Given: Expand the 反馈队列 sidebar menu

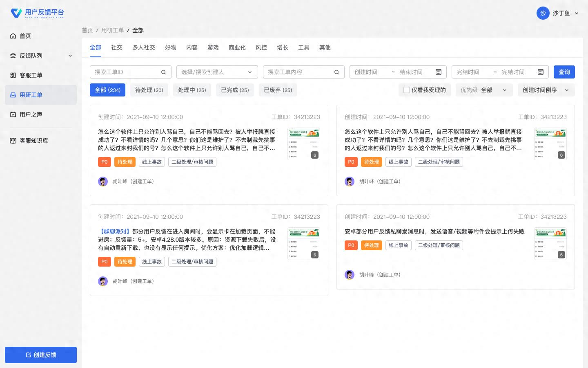Looking at the screenshot, I should pos(41,56).
